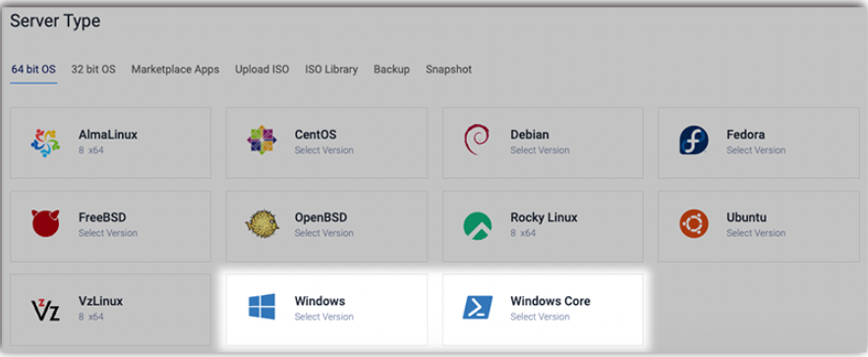Open FreeBSD Select Version dropdown
This screenshot has width=868, height=357.
coord(108,233)
